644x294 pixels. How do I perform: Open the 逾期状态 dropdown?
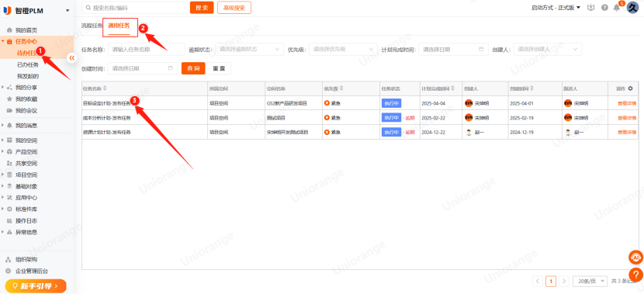point(249,50)
